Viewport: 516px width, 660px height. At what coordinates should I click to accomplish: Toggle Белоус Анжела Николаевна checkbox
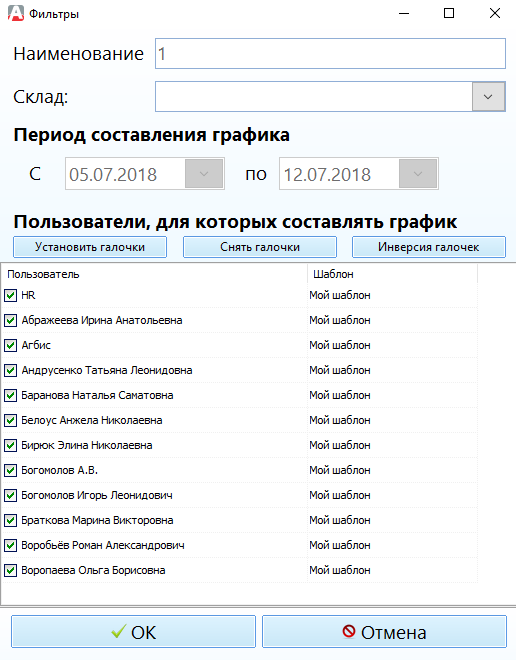[x=11, y=420]
